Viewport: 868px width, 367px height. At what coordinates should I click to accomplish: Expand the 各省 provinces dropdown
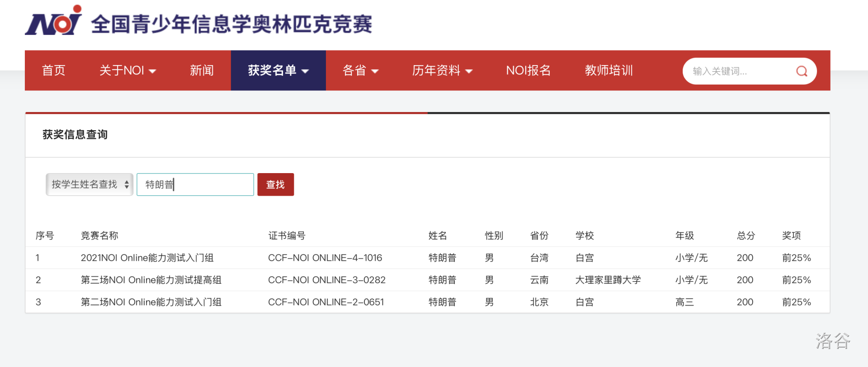[360, 71]
